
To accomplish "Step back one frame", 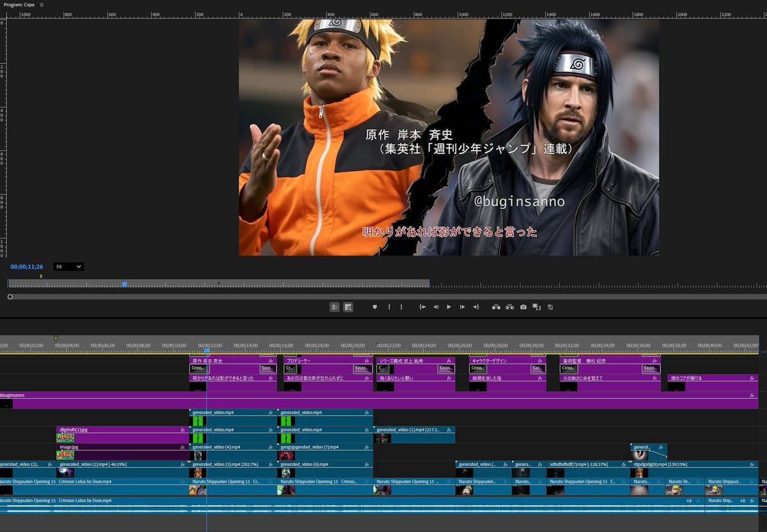I will tap(436, 307).
